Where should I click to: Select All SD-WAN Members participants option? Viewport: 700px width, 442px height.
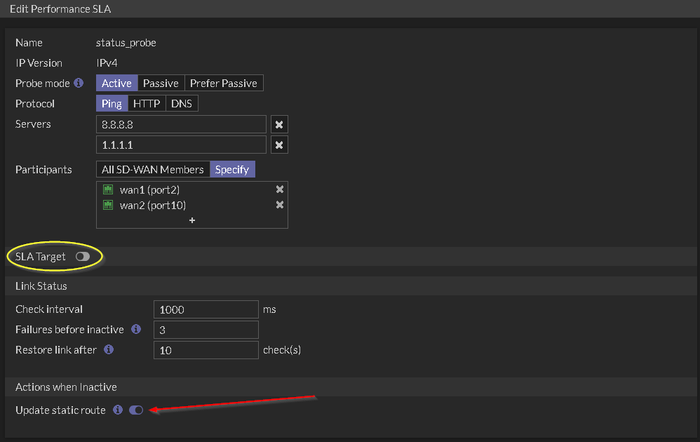click(152, 169)
